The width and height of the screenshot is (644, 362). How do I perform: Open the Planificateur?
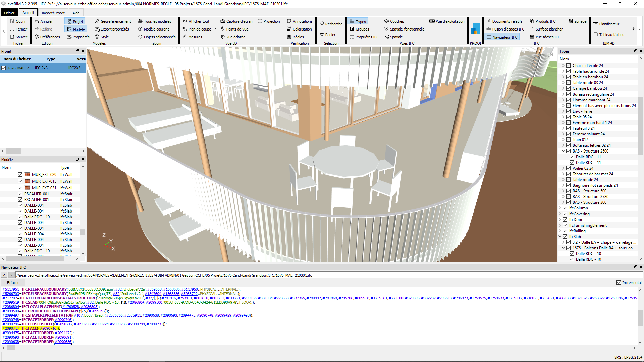pyautogui.click(x=606, y=24)
